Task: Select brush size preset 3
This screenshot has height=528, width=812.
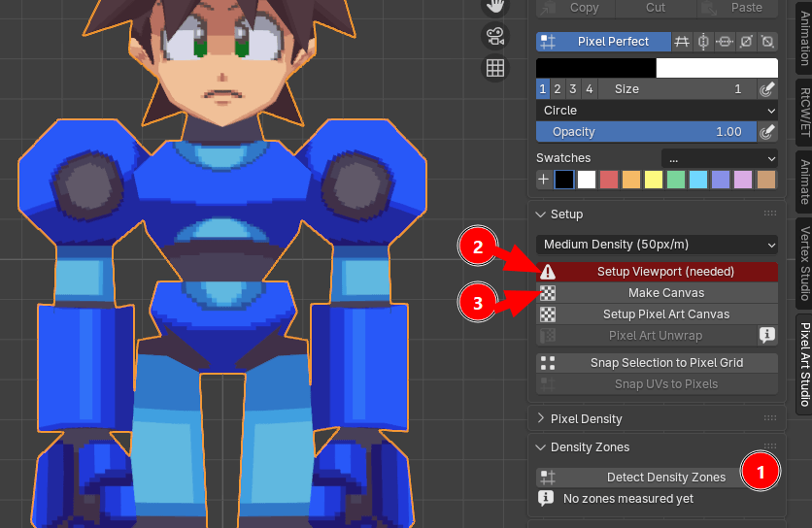Action: pyautogui.click(x=573, y=89)
